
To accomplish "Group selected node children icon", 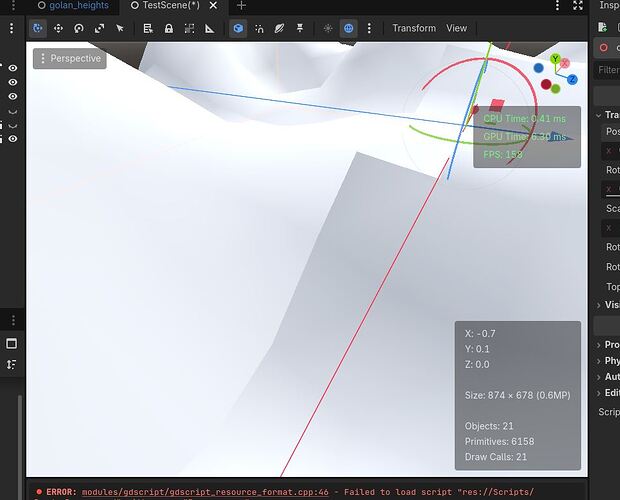I will point(189,28).
